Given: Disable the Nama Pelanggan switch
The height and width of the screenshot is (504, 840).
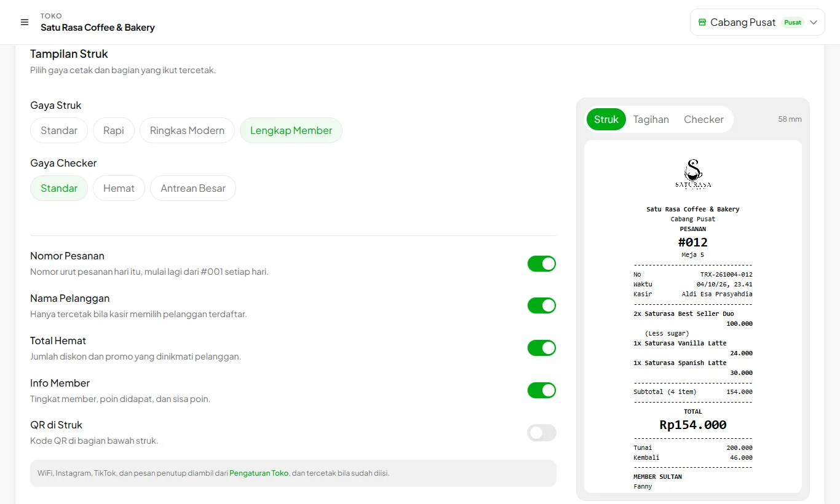Looking at the screenshot, I should 542,305.
